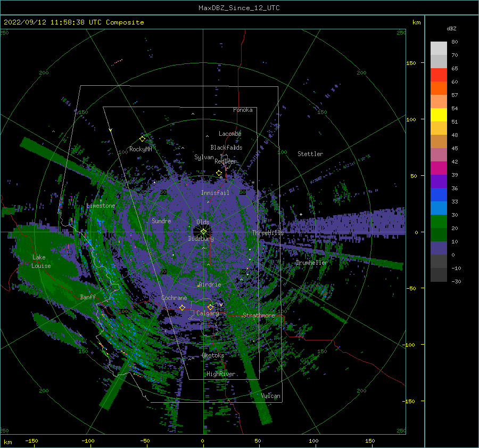
Task: Click the yellow diamond marker beside RockyMH
Action: tap(142, 139)
